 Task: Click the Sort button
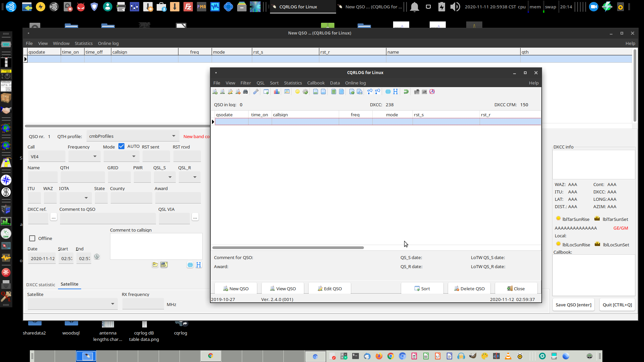(x=422, y=289)
